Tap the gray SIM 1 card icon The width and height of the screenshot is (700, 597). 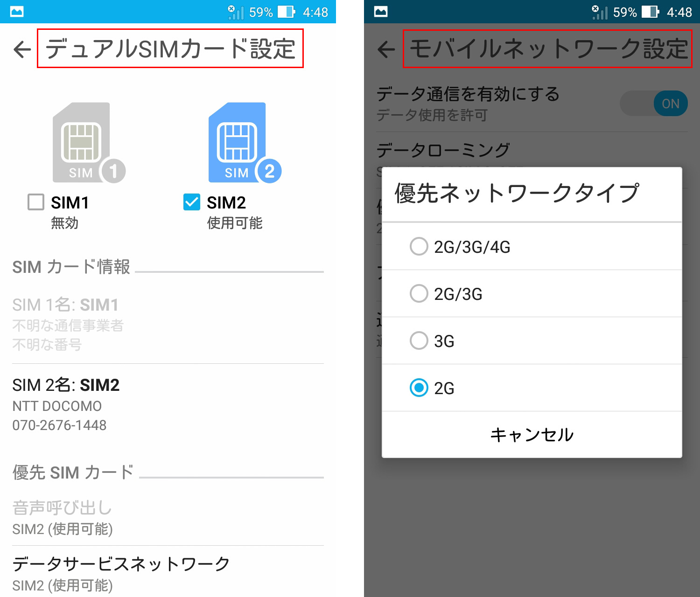click(x=89, y=143)
